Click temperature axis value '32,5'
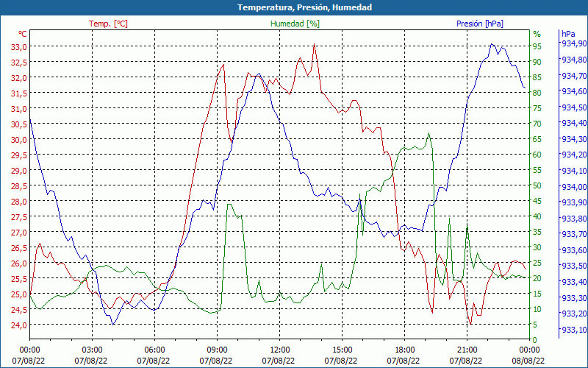 [x=19, y=63]
